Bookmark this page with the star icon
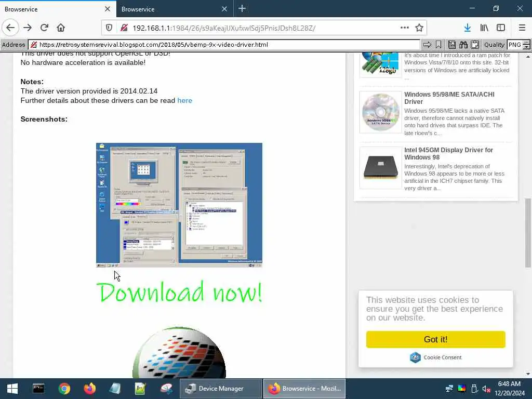The width and height of the screenshot is (532, 399). 419,28
